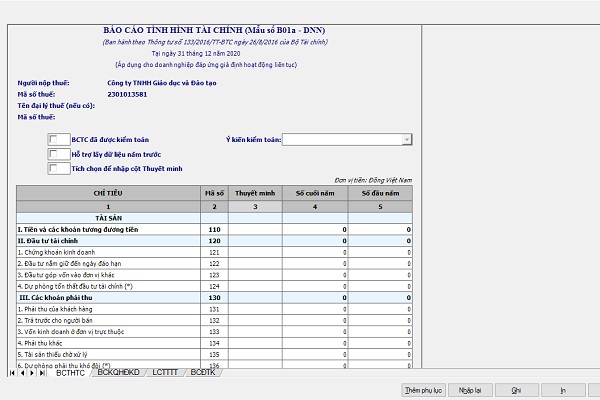Select the BCĐTK sheet tab
The width and height of the screenshot is (600, 400).
203,373
